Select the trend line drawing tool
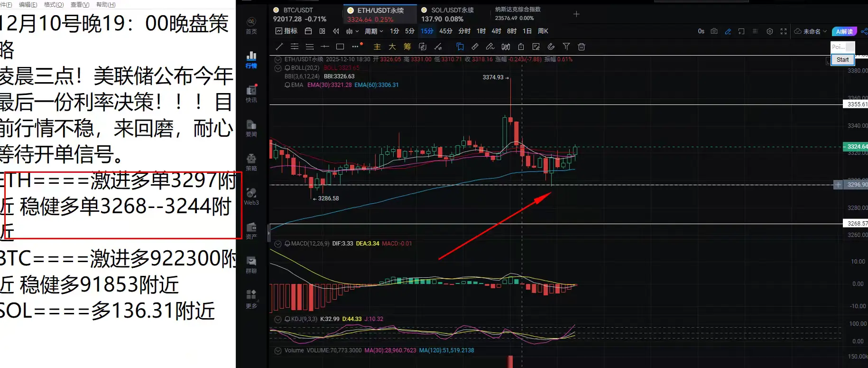Image resolution: width=868 pixels, height=368 pixels. (279, 47)
